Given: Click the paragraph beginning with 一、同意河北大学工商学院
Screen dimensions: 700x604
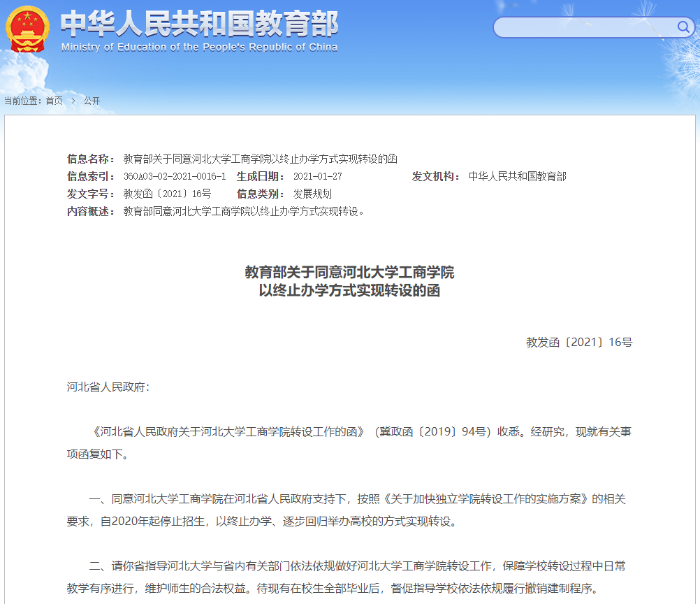Looking at the screenshot, I should pyautogui.click(x=349, y=510).
